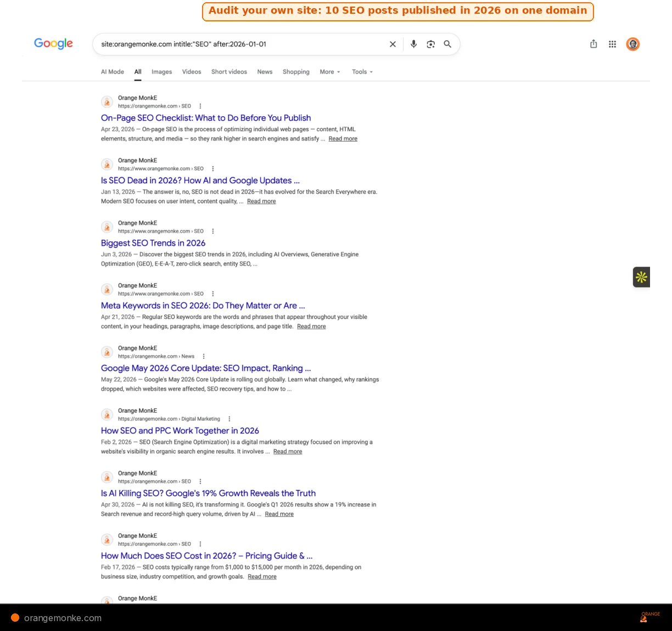Open How SEO and PPC Work Together link
Image resolution: width=672 pixels, height=631 pixels.
click(180, 431)
